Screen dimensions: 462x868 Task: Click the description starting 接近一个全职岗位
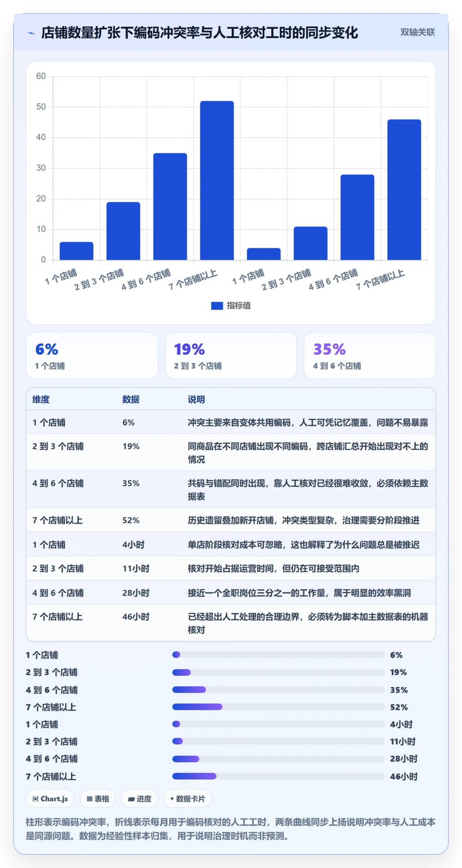click(x=299, y=592)
